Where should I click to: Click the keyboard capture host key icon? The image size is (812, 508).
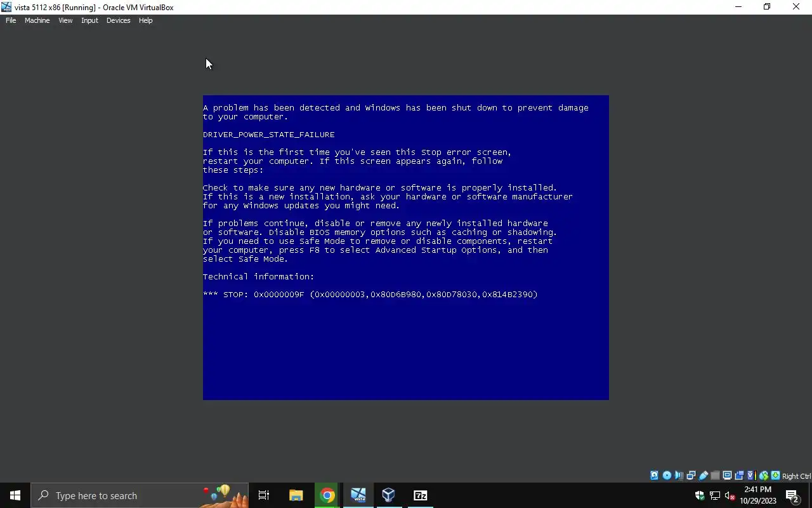click(x=775, y=476)
